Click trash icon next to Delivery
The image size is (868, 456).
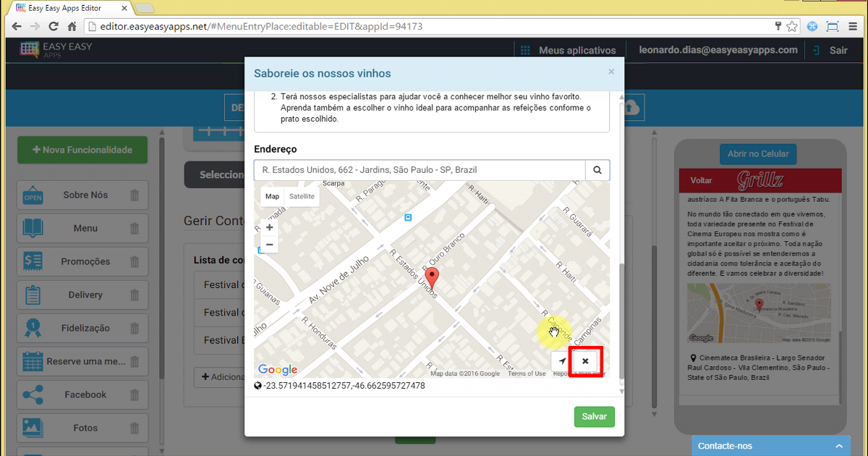coord(135,295)
